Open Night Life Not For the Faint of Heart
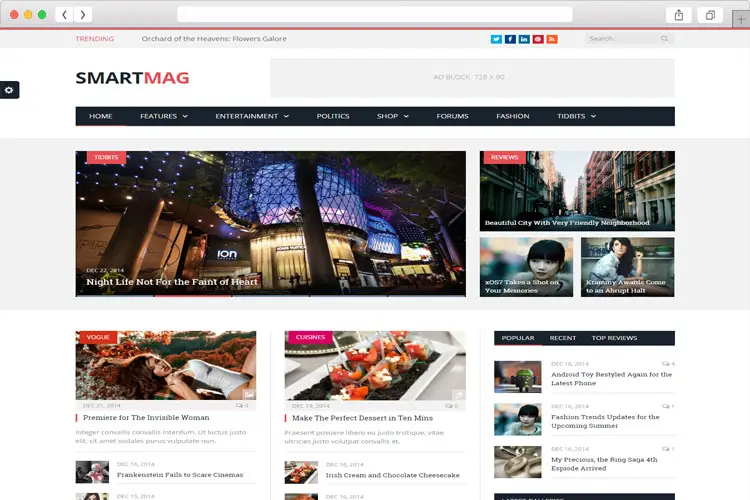The image size is (750, 500). coord(172,282)
